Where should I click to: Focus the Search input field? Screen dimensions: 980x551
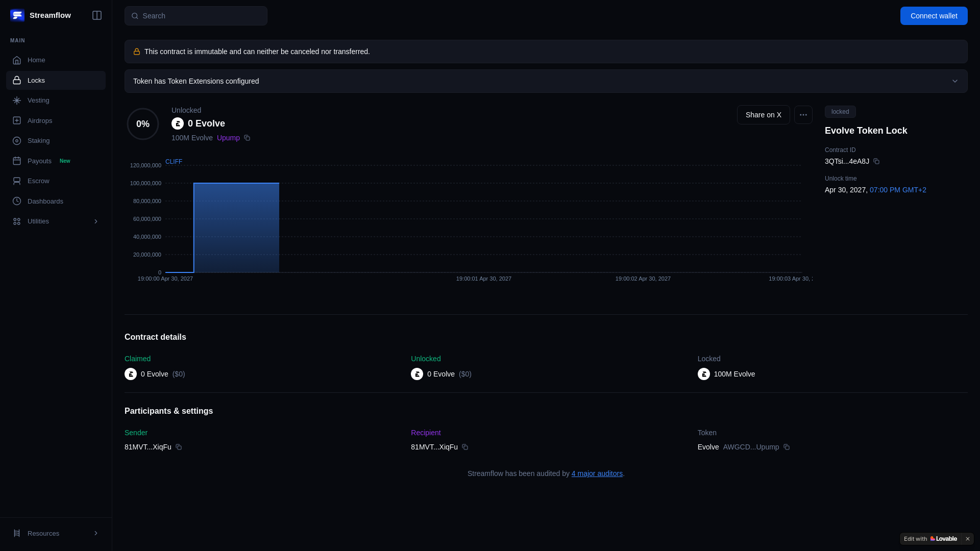[x=196, y=16]
